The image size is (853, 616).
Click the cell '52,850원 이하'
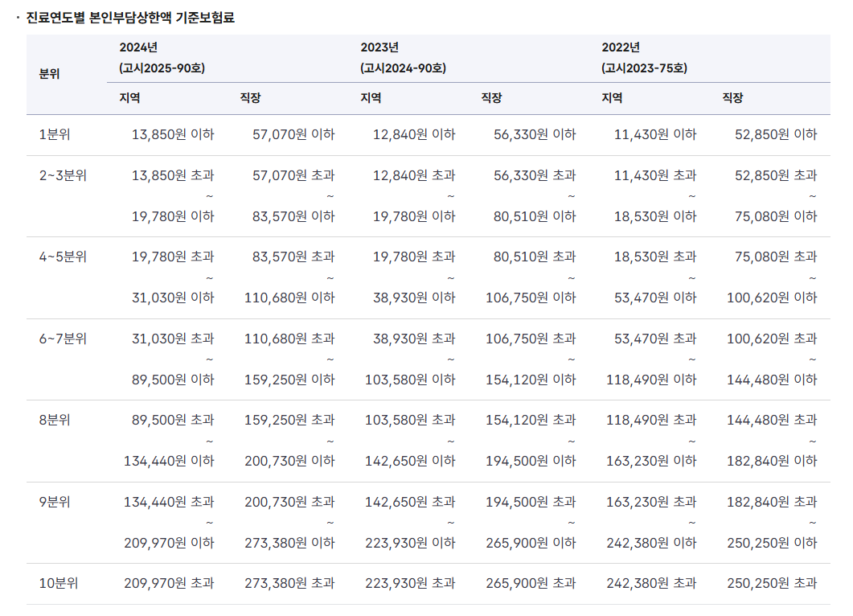point(777,134)
